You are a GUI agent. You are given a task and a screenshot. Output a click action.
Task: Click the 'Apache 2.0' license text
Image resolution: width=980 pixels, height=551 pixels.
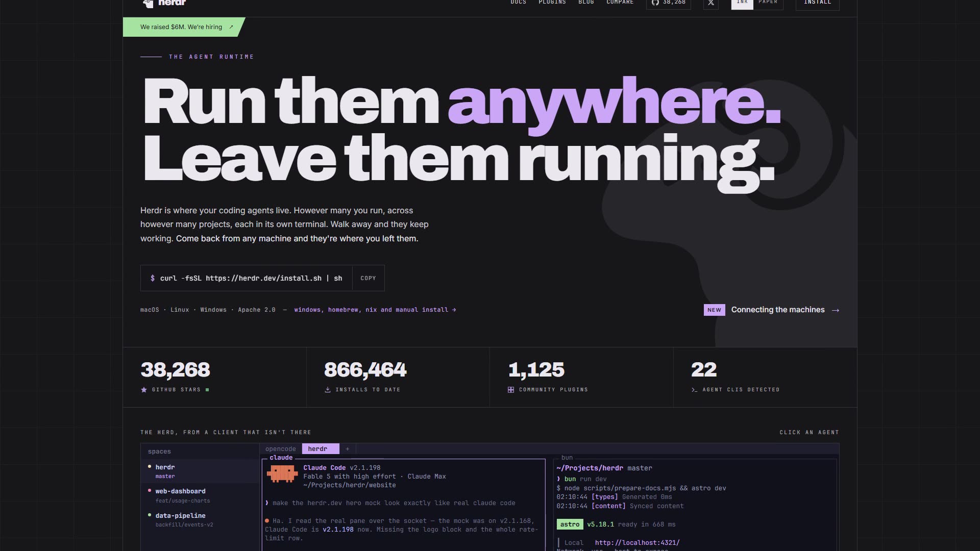256,310
